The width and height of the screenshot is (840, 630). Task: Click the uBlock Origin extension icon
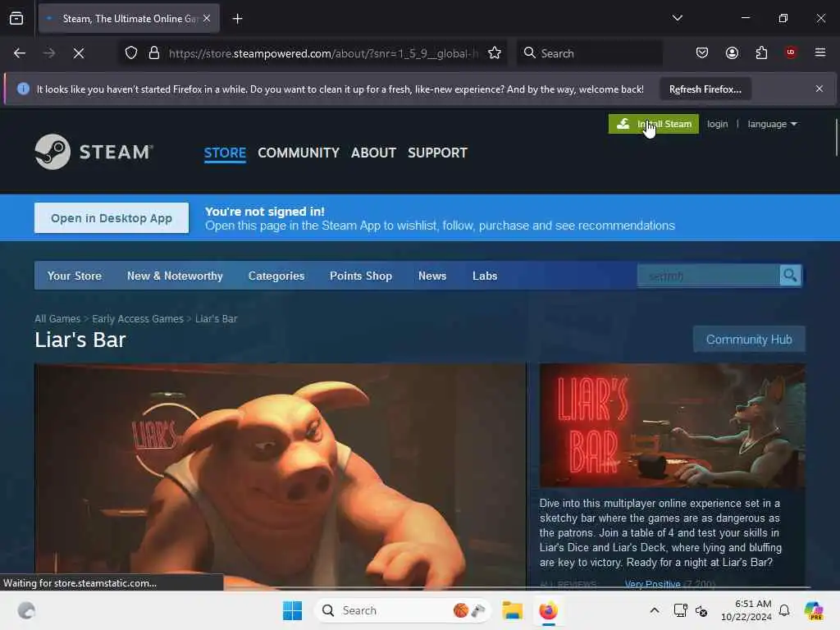pos(791,52)
